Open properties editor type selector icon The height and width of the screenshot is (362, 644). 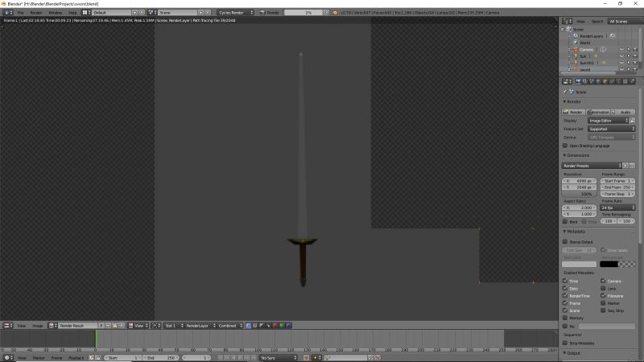pyautogui.click(x=568, y=81)
